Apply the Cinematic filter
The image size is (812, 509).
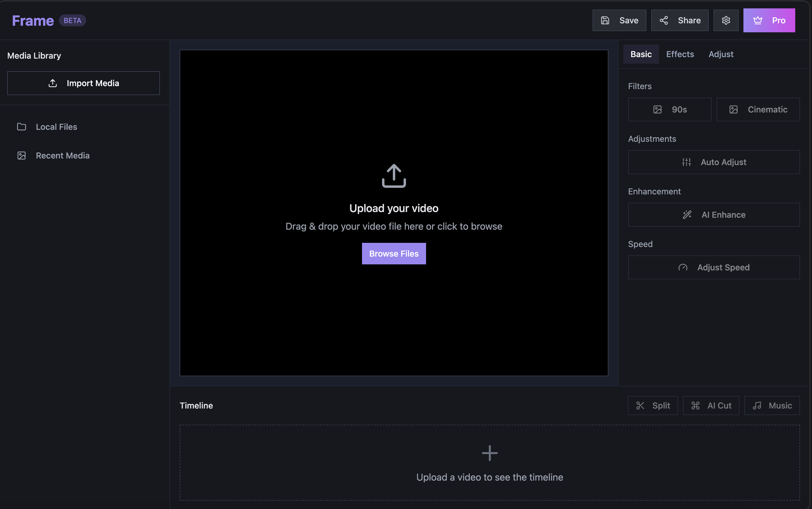(758, 109)
